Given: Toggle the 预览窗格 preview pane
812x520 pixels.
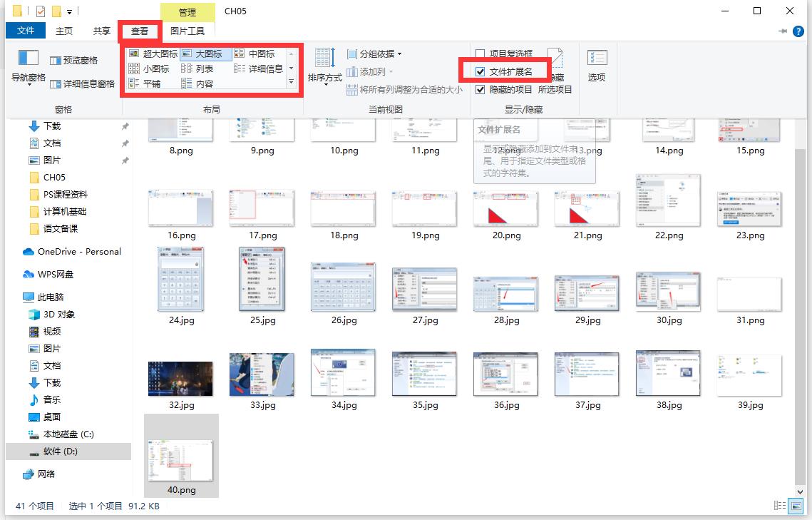Looking at the screenshot, I should (x=74, y=61).
